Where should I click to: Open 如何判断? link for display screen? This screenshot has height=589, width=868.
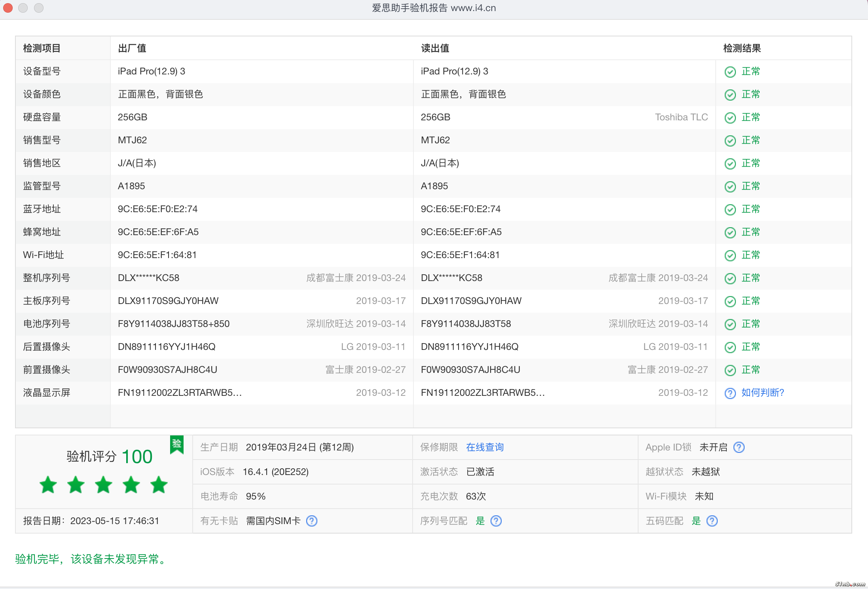[762, 393]
